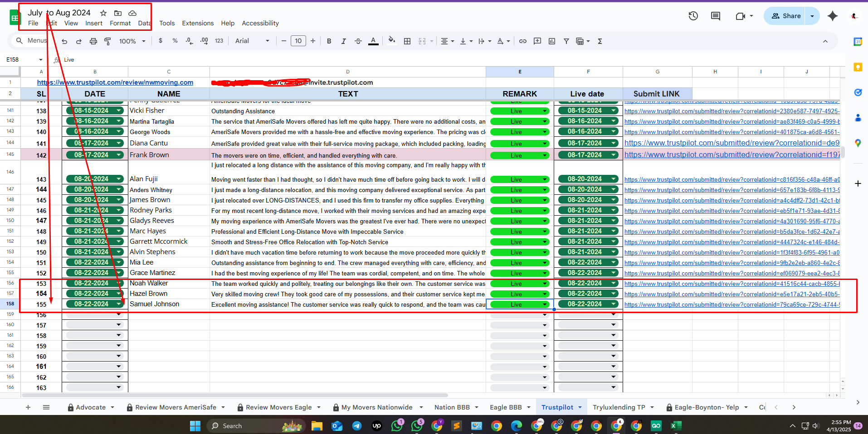Open the all sheets list
Viewport: 868px width, 434px height.
point(46,407)
